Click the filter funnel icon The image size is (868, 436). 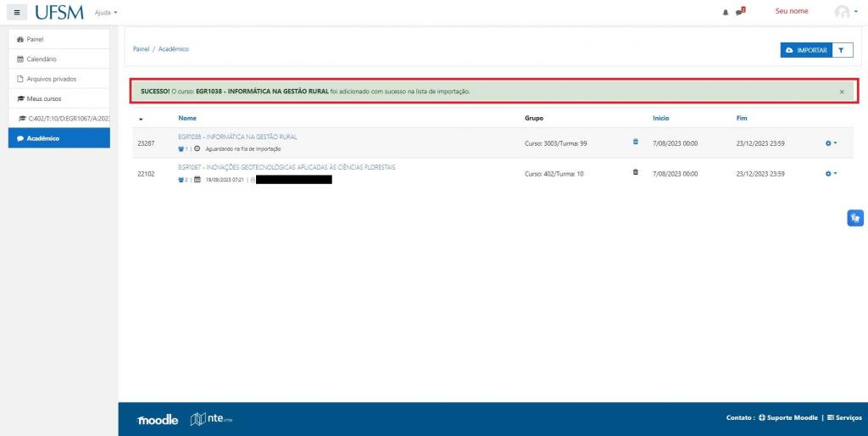[841, 50]
